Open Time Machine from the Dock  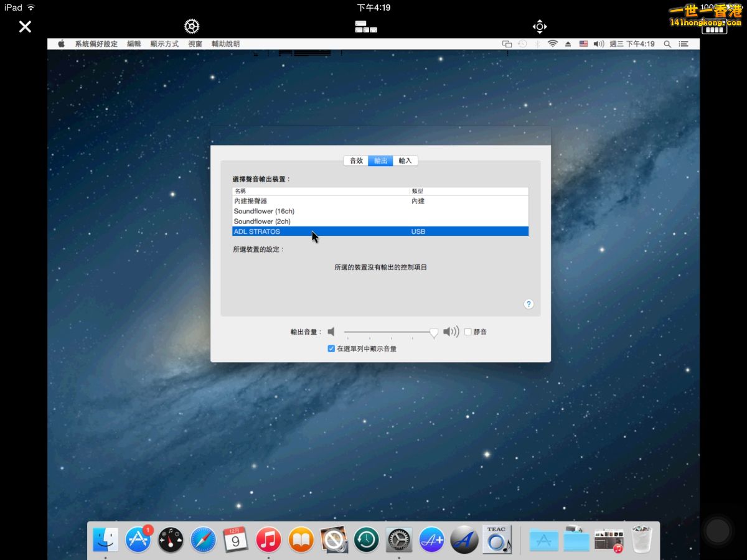coord(367,539)
